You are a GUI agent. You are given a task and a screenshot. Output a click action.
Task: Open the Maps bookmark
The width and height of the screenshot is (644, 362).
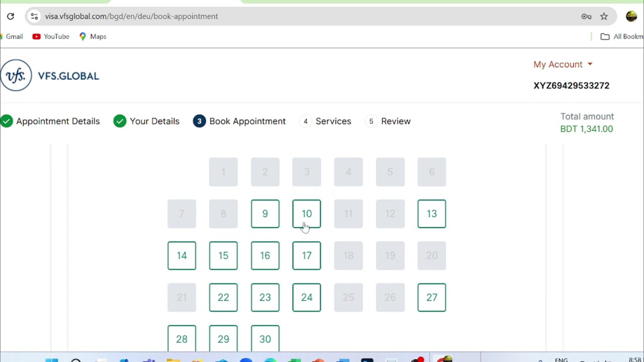click(x=93, y=36)
